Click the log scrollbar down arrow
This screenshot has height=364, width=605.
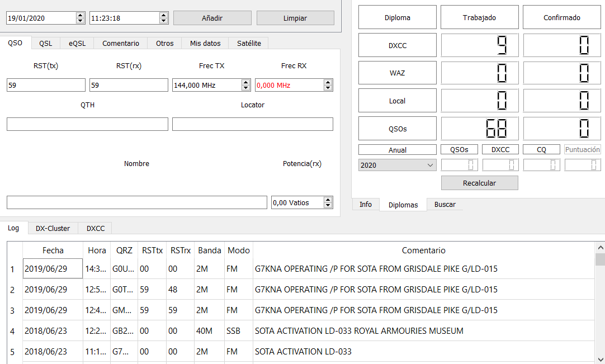click(x=600, y=359)
